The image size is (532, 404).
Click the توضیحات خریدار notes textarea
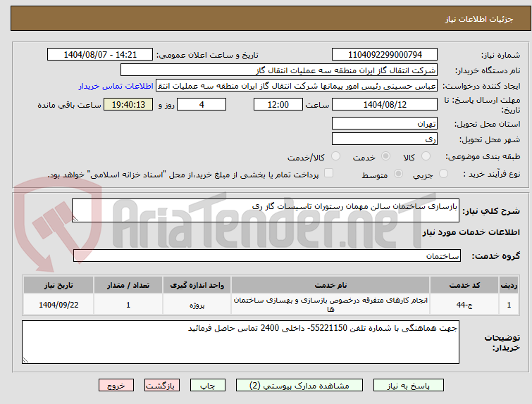click(x=240, y=342)
